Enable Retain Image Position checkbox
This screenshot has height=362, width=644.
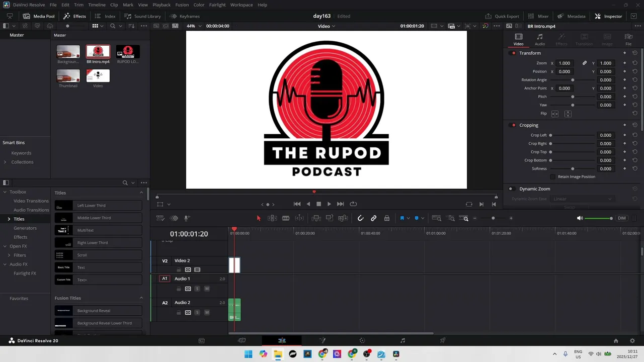tap(553, 177)
